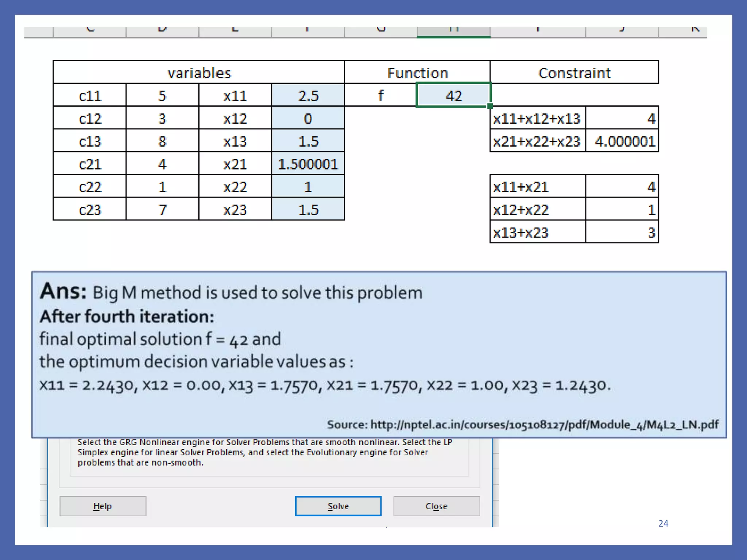Click the c21 cost value 4

(162, 164)
